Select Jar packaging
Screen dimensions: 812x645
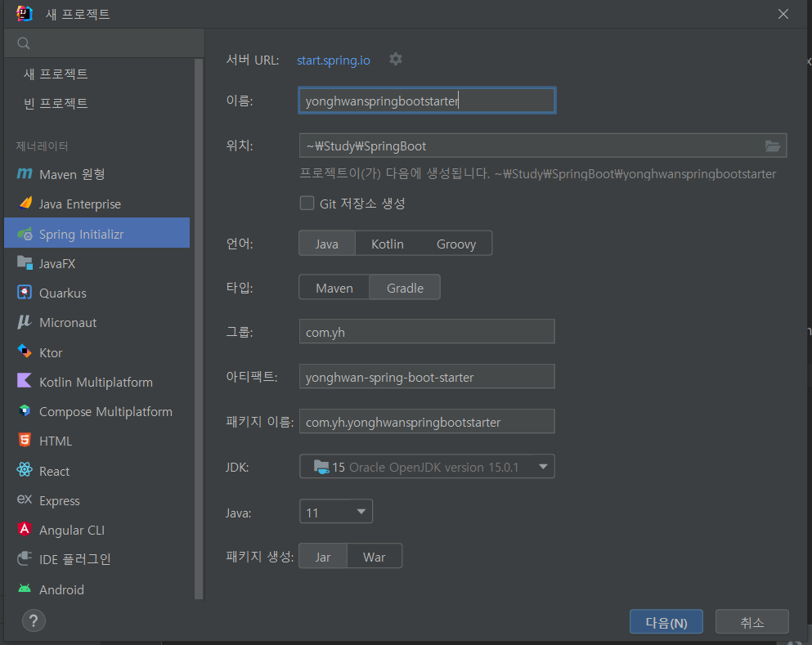(x=323, y=556)
